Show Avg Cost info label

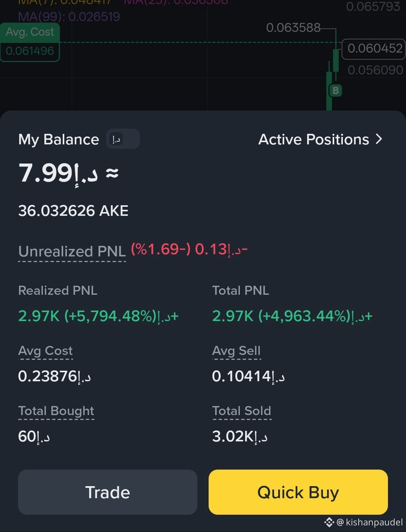pyautogui.click(x=45, y=351)
